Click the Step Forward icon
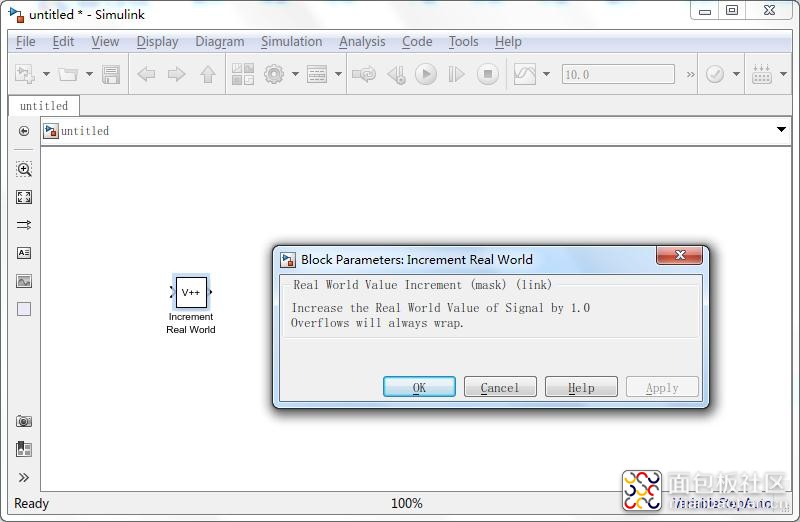The image size is (800, 522). (456, 74)
